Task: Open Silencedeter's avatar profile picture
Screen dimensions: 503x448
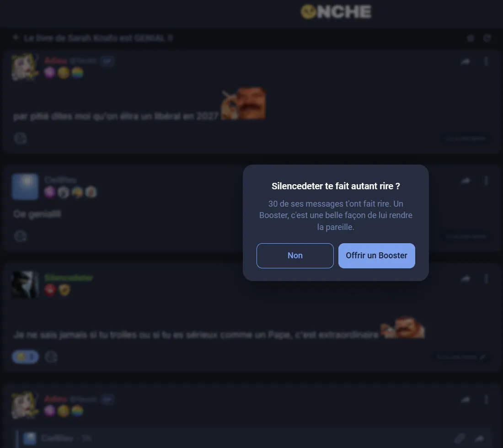Action: click(25, 285)
